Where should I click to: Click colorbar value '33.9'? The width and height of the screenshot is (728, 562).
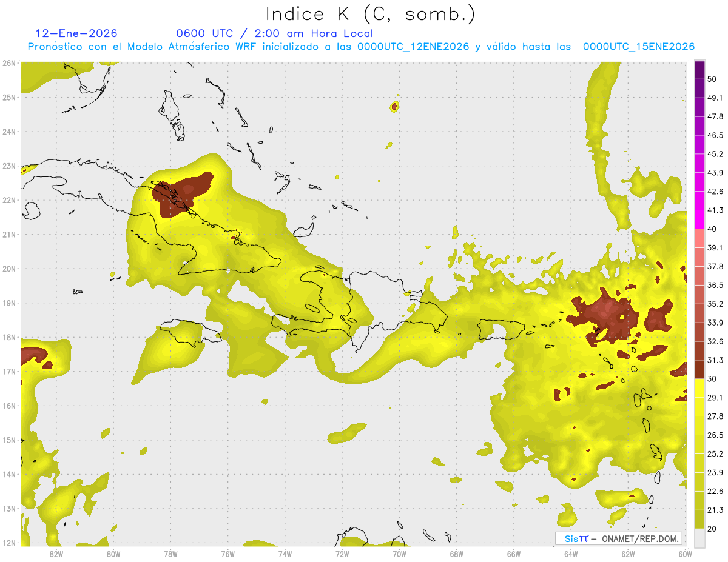tap(715, 323)
